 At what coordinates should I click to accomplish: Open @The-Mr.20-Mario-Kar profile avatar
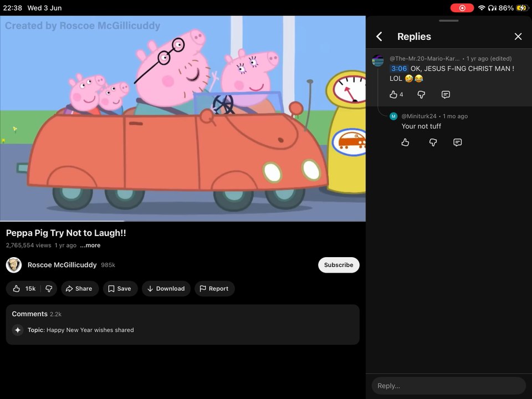[x=377, y=61]
